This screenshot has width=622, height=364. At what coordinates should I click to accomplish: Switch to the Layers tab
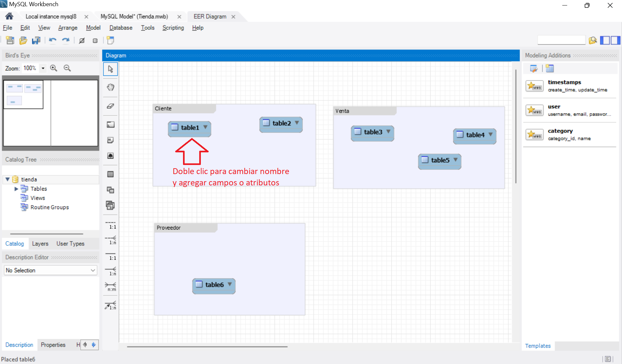tap(40, 244)
